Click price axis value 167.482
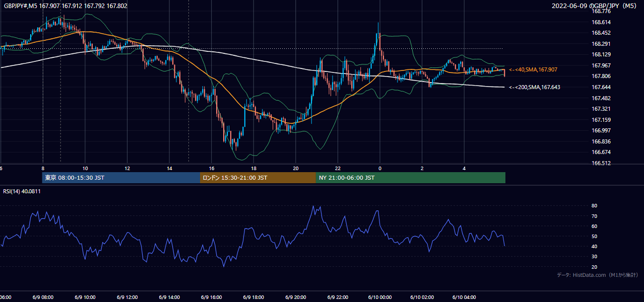The height and width of the screenshot is (302, 644). coord(601,98)
